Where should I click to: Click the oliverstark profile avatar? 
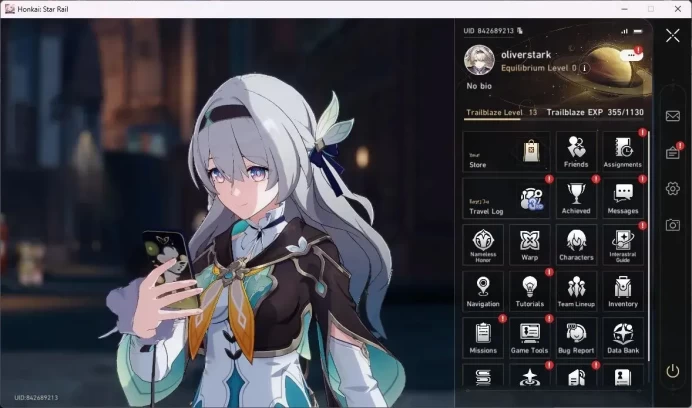coord(479,60)
